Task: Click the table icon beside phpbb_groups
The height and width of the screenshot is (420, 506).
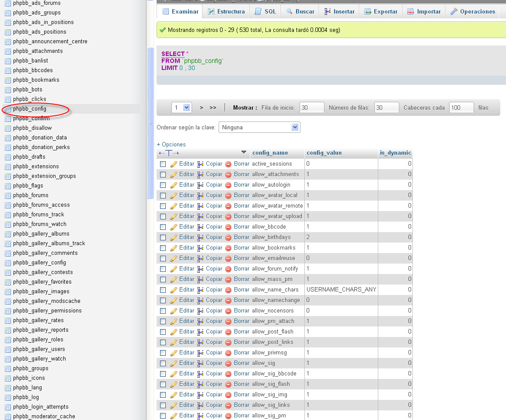Action: 8,368
